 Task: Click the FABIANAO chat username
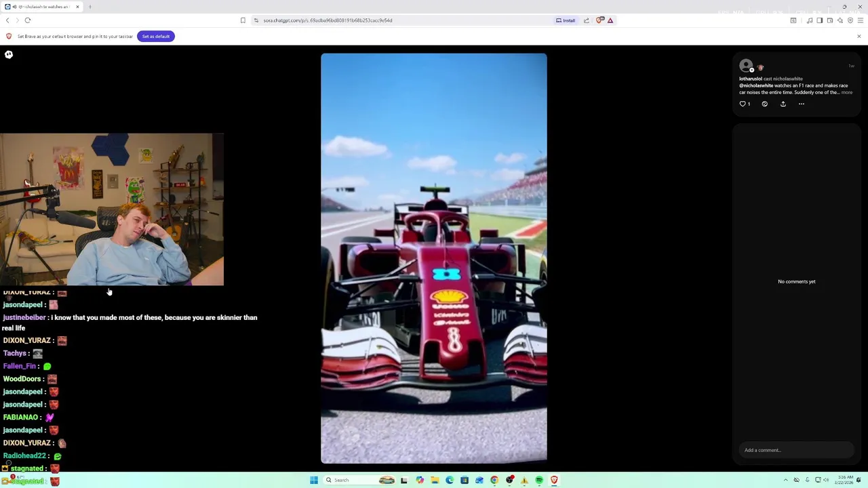pyautogui.click(x=20, y=418)
